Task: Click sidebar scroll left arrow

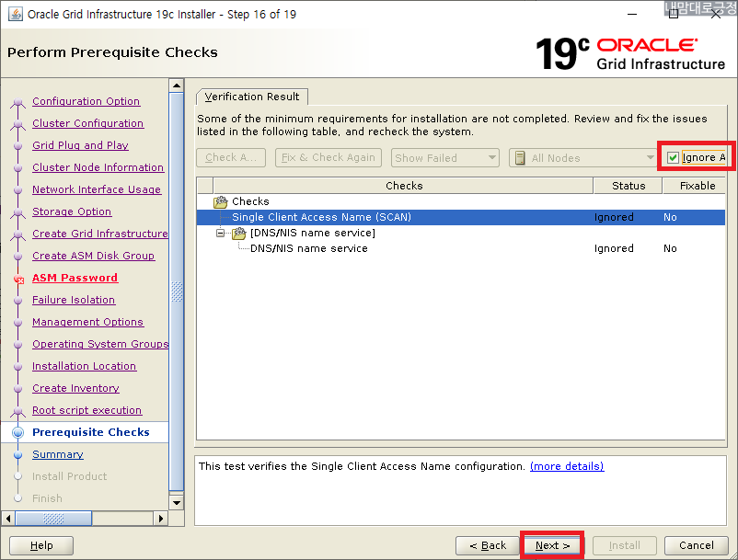Action: 8,519
